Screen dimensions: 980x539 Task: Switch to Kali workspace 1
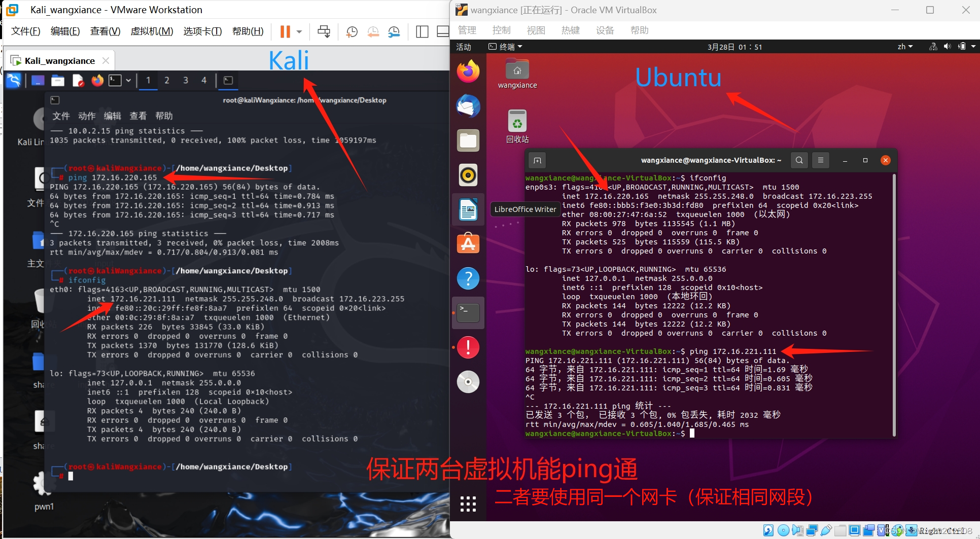[x=148, y=80]
